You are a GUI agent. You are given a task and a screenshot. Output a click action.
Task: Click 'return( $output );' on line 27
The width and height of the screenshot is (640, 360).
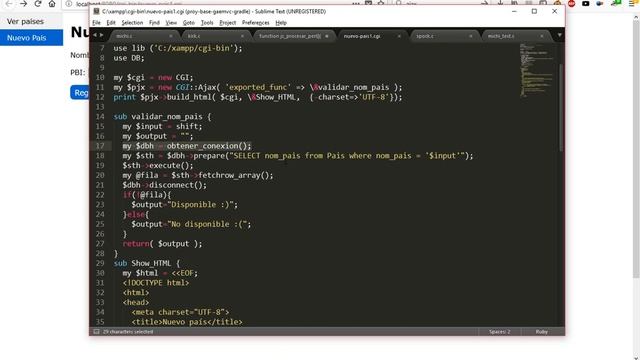162,244
